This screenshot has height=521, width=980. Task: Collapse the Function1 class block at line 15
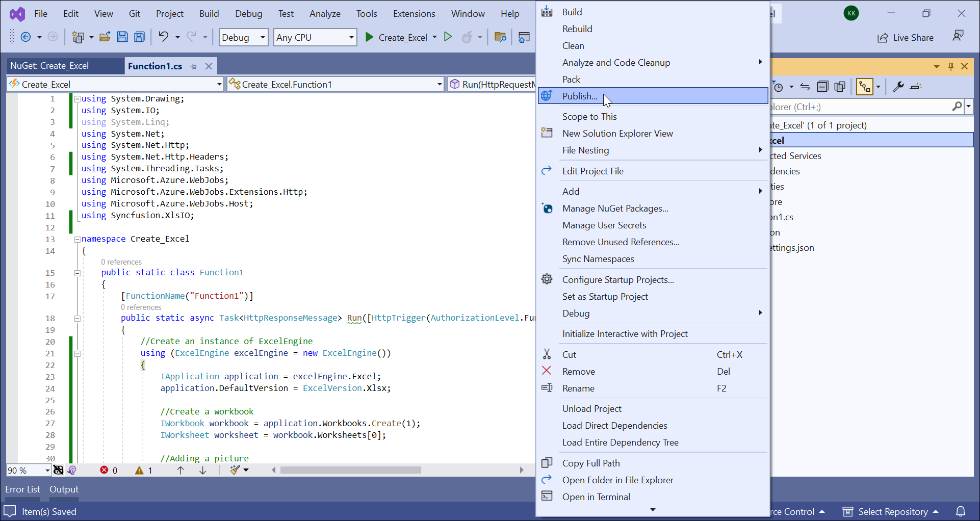point(78,273)
